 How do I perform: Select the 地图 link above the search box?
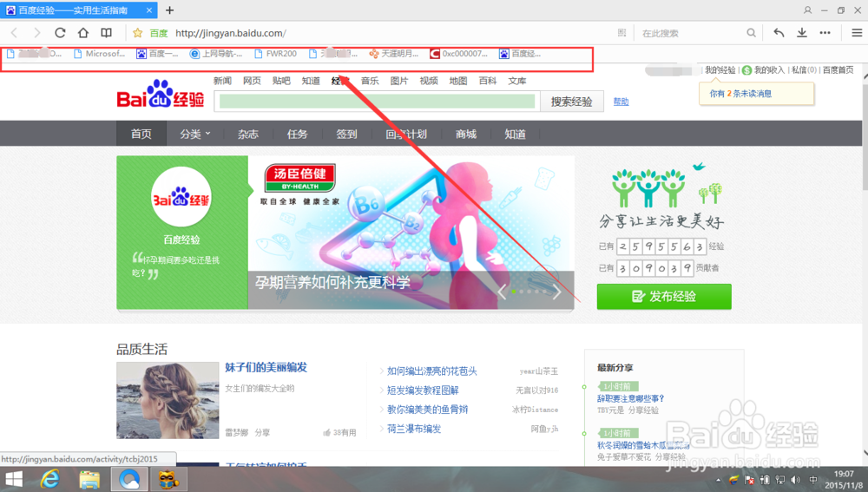457,81
